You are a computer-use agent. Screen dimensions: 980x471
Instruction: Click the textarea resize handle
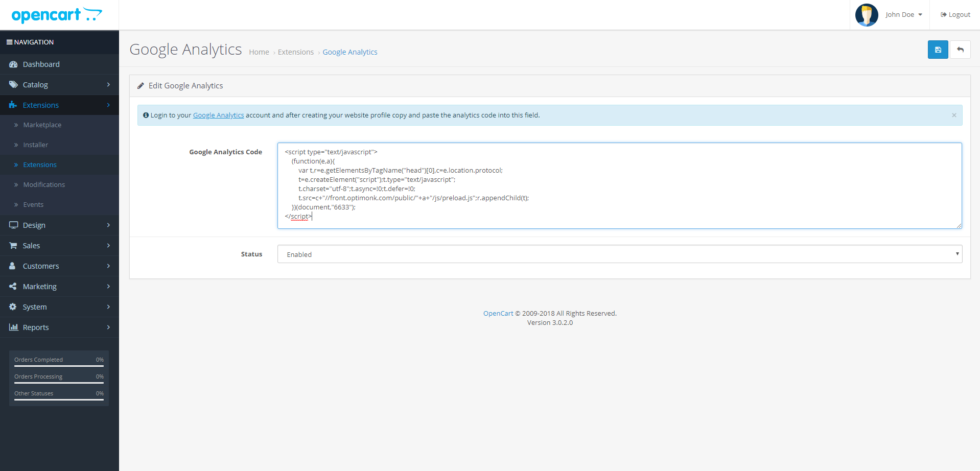pos(959,225)
